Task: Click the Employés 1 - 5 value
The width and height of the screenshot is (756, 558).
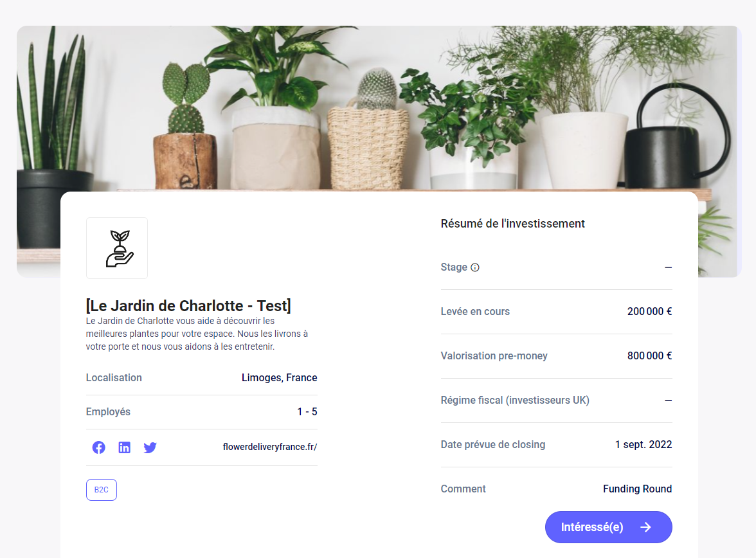Action: 307,412
